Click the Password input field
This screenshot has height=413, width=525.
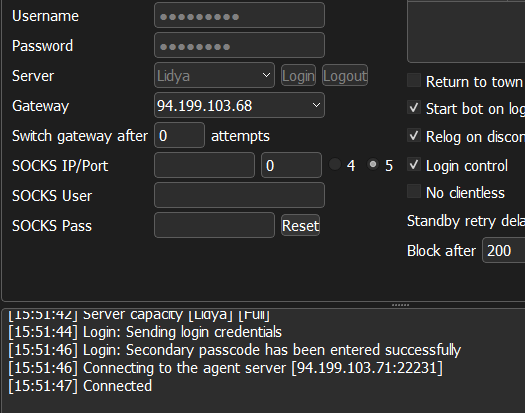pos(239,46)
